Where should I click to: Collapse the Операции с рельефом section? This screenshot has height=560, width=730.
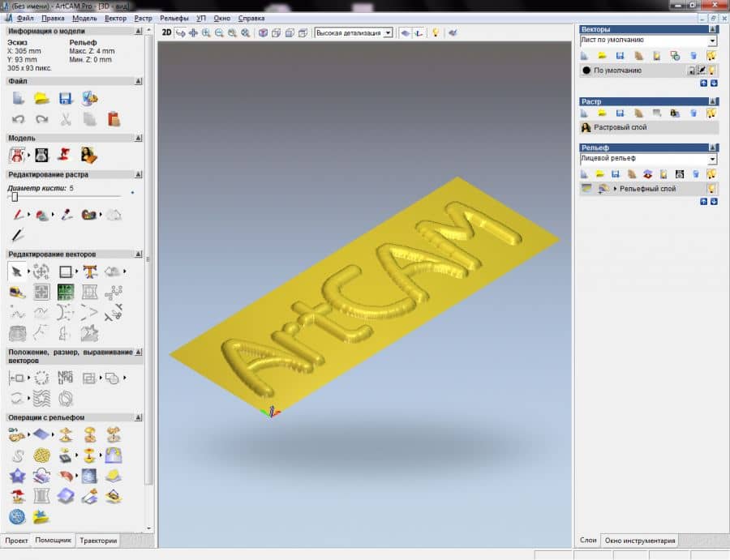pos(138,417)
